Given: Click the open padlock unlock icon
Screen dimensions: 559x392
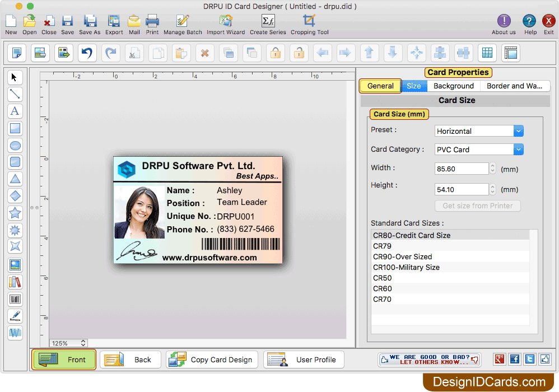Looking at the screenshot, I should click(x=299, y=53).
